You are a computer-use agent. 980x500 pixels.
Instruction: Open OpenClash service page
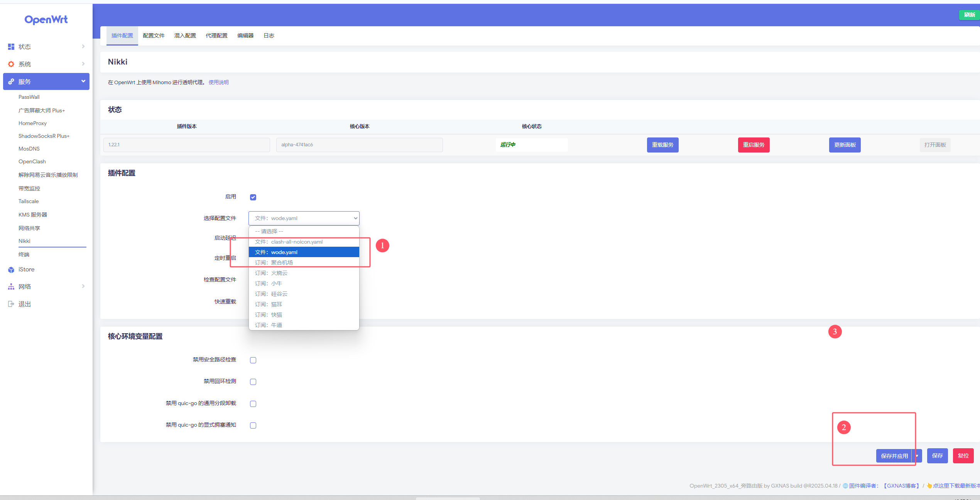tap(32, 161)
